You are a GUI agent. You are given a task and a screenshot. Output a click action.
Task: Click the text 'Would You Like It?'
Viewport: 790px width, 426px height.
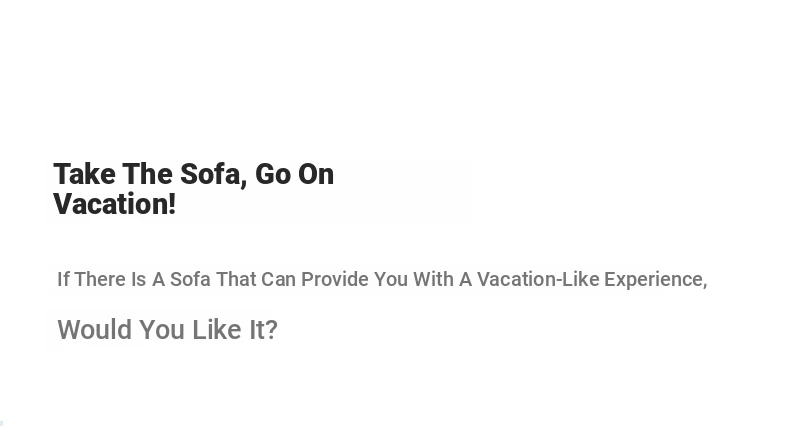coord(167,330)
